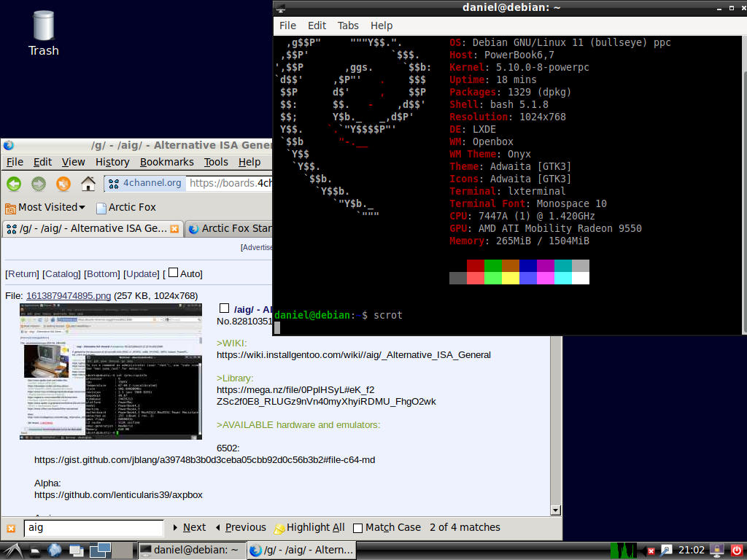Viewport: 747px width, 560px height.
Task: Click the Bottom link
Action: click(x=102, y=274)
